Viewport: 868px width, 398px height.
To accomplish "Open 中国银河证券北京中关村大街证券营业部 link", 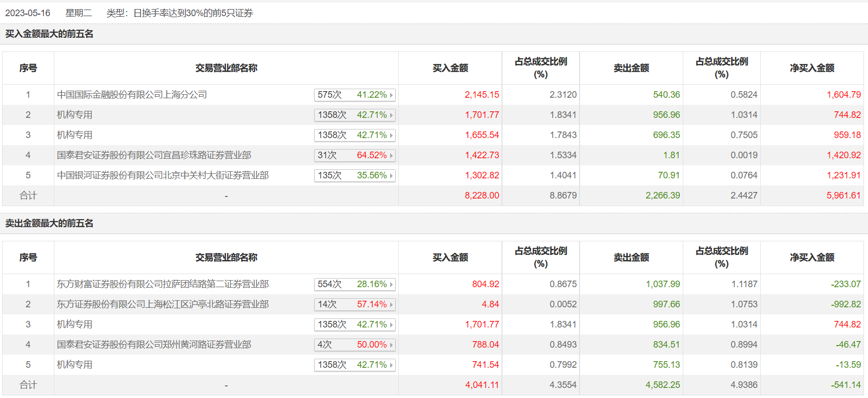I will pyautogui.click(x=163, y=175).
